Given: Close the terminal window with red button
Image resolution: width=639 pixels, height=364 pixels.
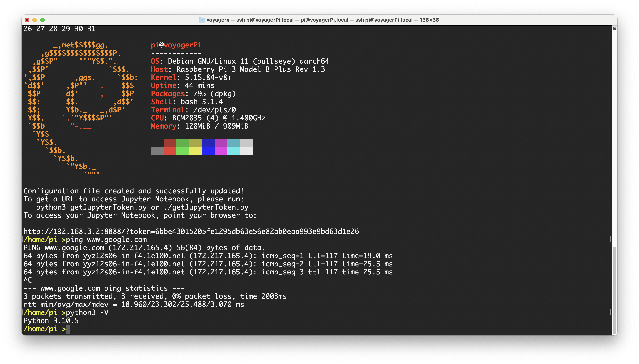Looking at the screenshot, I should [27, 20].
